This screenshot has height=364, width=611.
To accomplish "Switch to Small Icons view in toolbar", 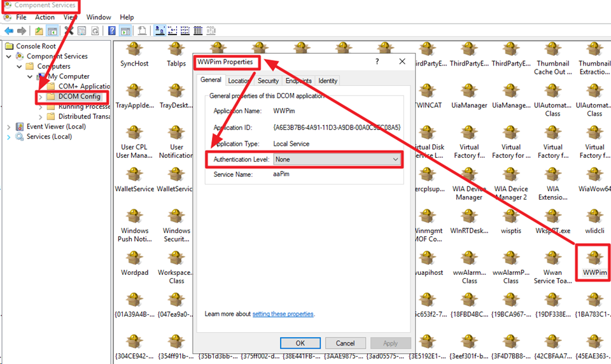I will (x=172, y=31).
